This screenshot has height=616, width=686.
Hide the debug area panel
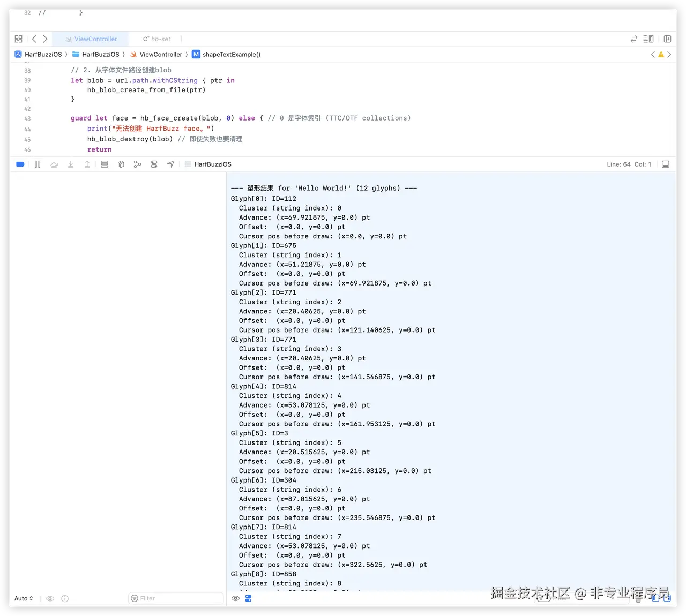pyautogui.click(x=666, y=164)
